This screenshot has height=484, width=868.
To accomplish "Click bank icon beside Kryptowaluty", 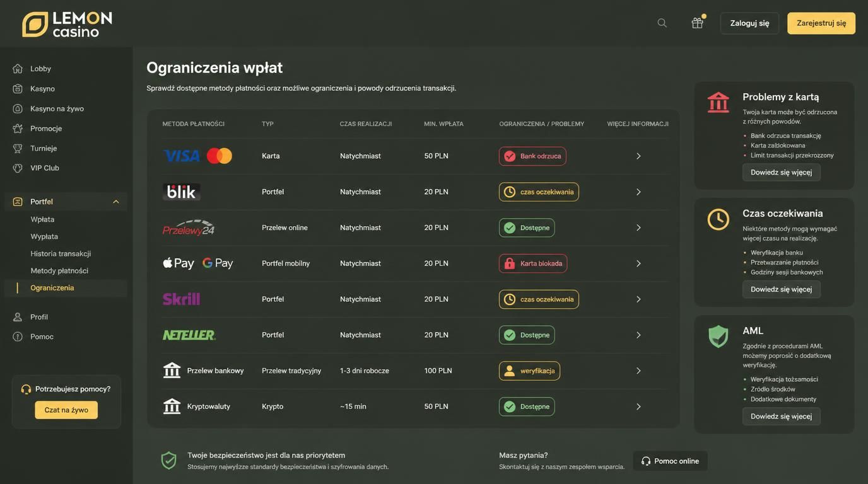I will tap(172, 406).
